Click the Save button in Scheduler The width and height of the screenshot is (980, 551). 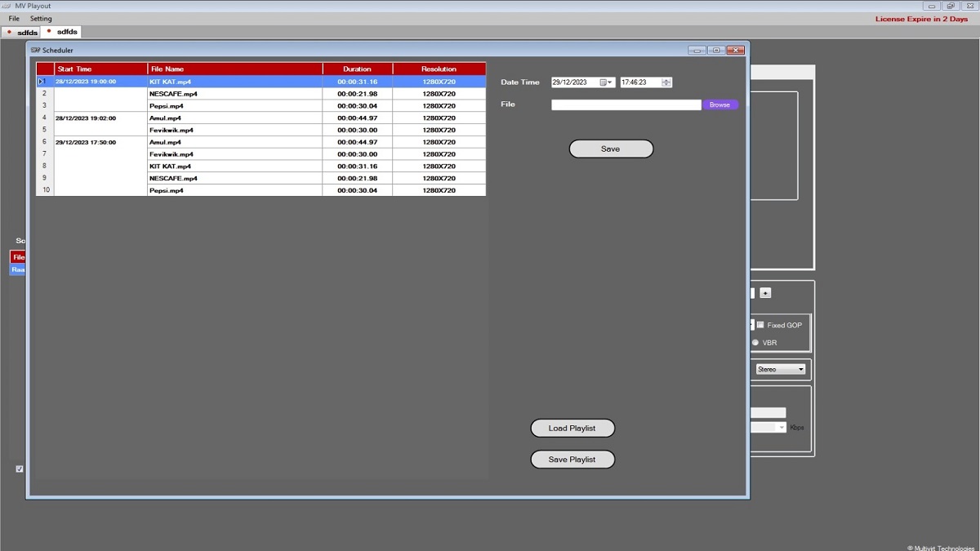[611, 149]
